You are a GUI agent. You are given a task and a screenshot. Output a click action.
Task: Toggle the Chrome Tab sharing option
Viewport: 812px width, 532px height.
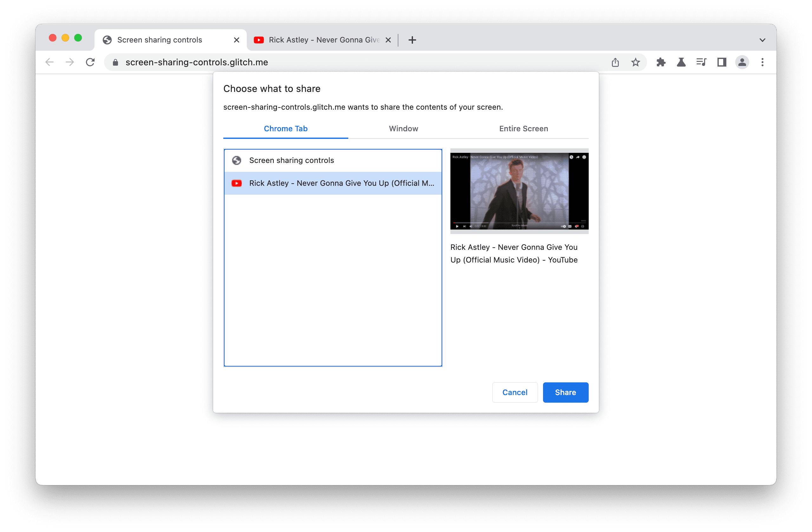(286, 128)
